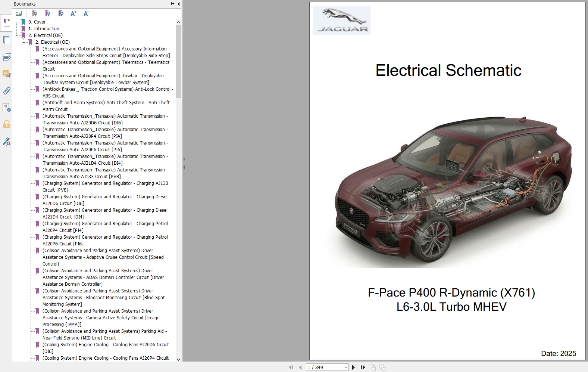Screen dimensions: 588x372
Task: Open Deployable Towbar System Circuit bookmark
Action: click(103, 79)
